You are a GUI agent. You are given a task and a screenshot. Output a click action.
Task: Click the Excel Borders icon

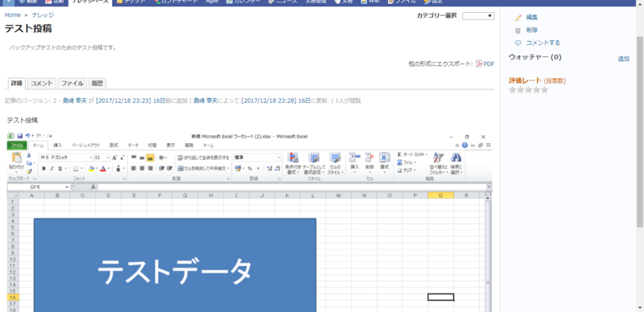coord(76,169)
